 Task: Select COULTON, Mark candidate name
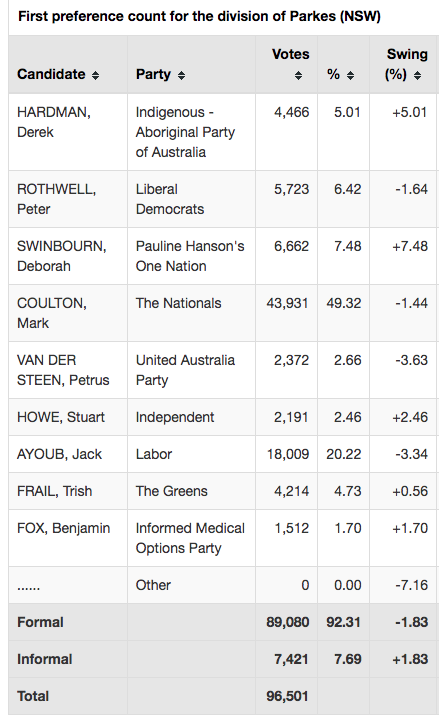[52, 313]
